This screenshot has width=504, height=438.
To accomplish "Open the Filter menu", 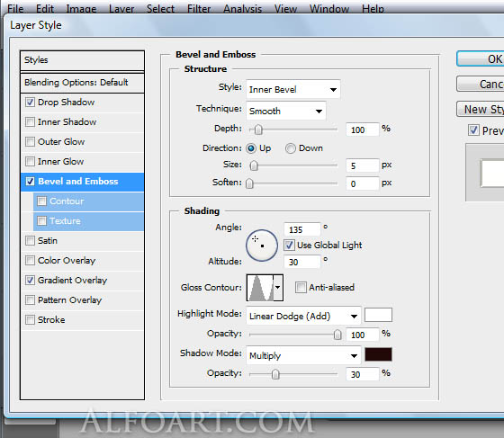I will [199, 9].
